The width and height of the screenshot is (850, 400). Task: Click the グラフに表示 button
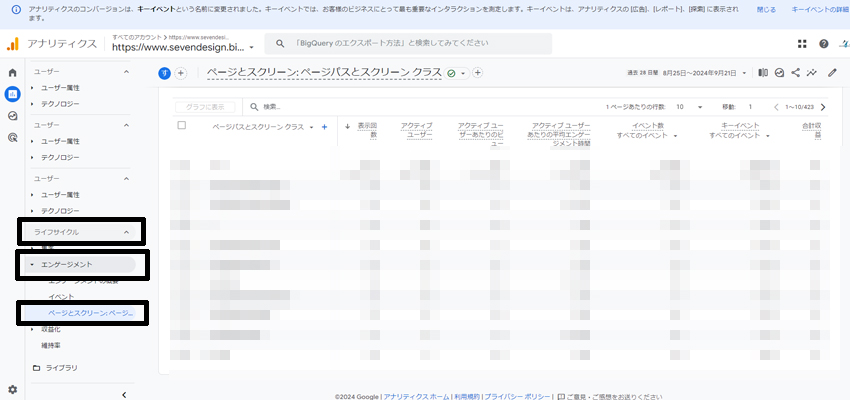205,107
